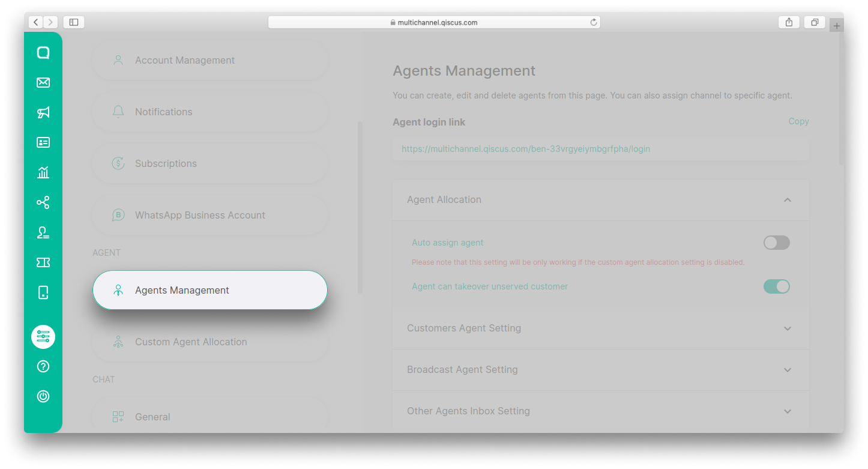Open the integration share-nodes icon
This screenshot has width=868, height=469.
[x=43, y=202]
